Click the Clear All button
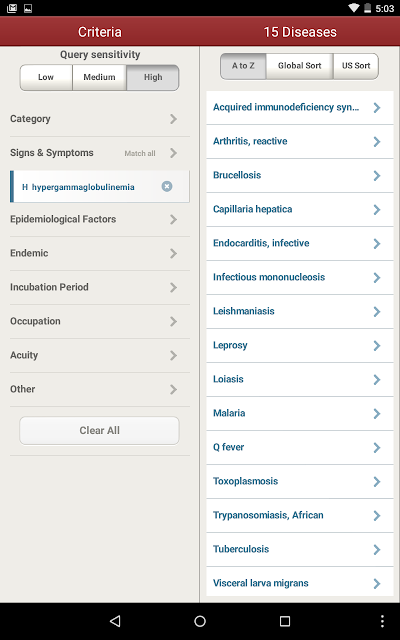 pyautogui.click(x=99, y=431)
